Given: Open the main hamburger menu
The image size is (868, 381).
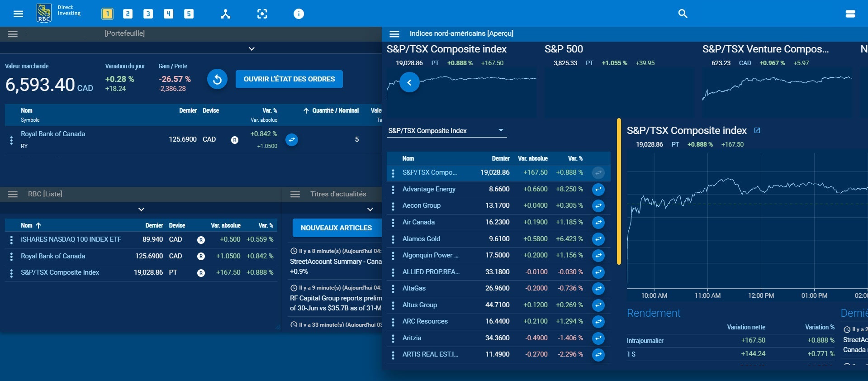Looking at the screenshot, I should [x=18, y=14].
